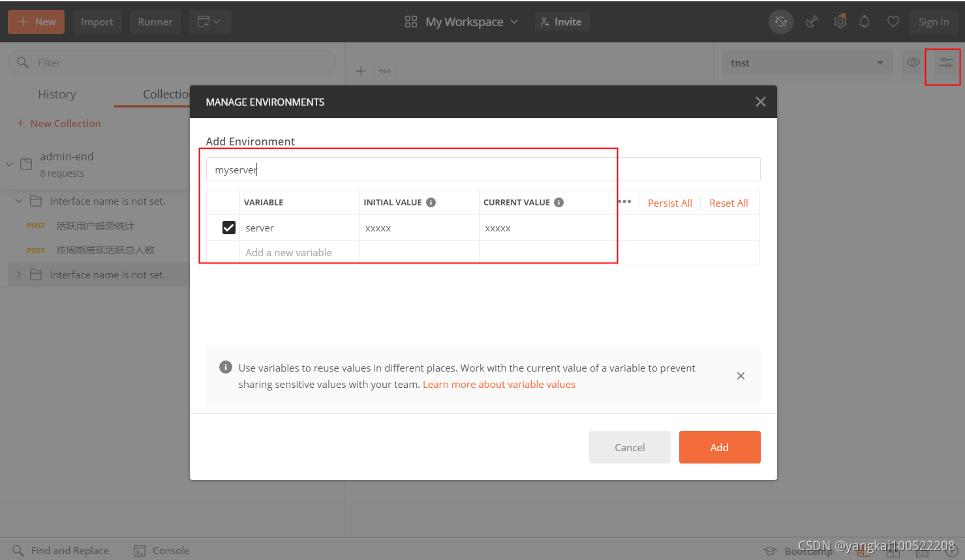Click Reset All
965x560 pixels.
pyautogui.click(x=729, y=203)
